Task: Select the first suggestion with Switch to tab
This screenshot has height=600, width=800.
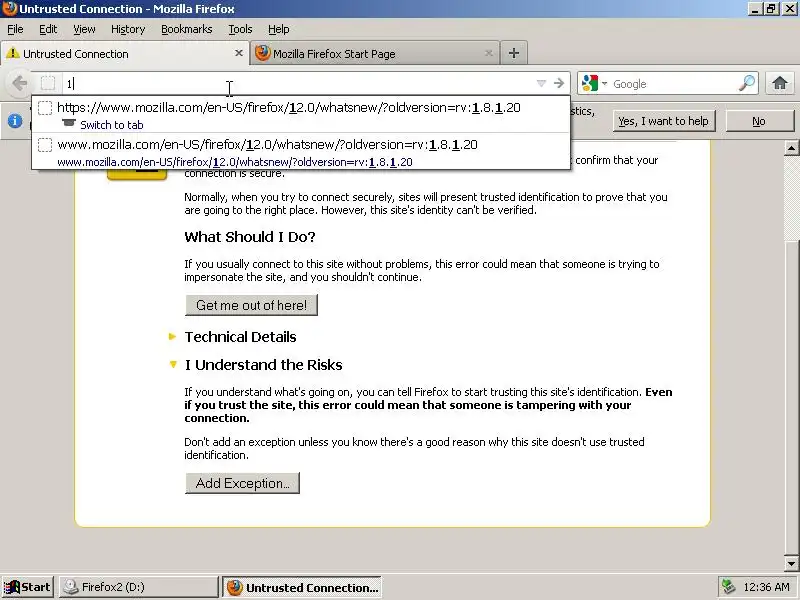Action: tap(301, 115)
